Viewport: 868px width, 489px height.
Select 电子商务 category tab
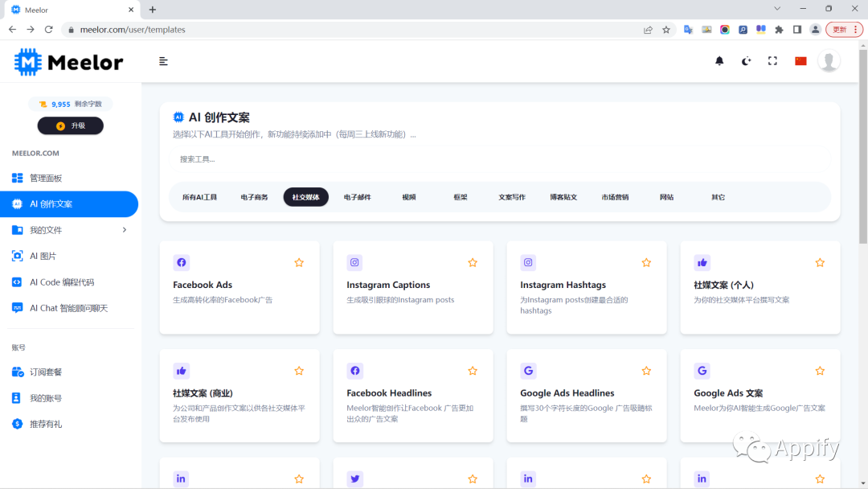click(x=254, y=197)
